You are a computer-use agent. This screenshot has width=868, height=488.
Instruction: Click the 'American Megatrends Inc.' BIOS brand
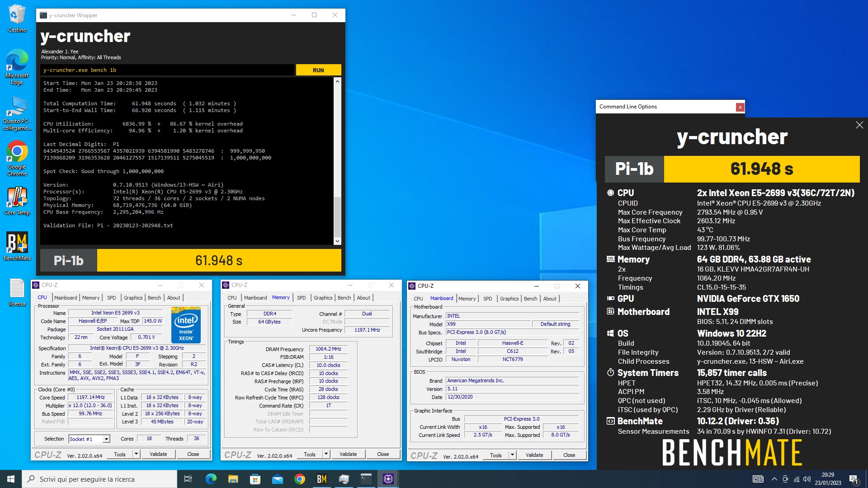pos(512,380)
